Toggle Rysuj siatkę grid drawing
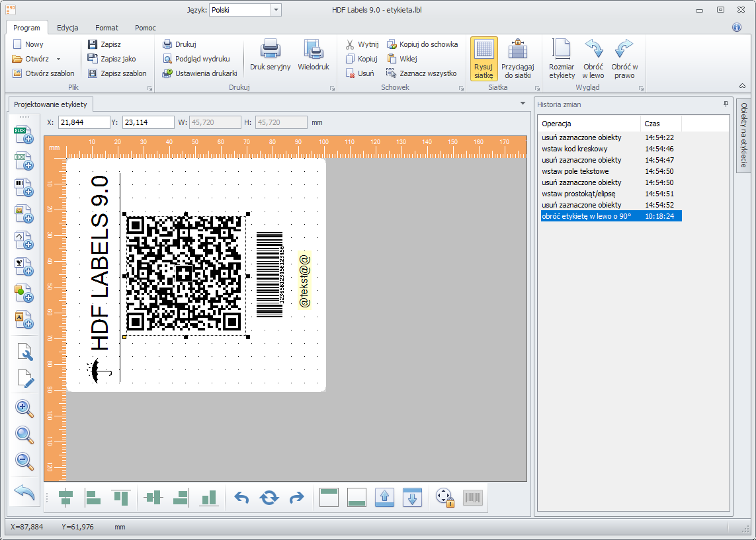 483,59
